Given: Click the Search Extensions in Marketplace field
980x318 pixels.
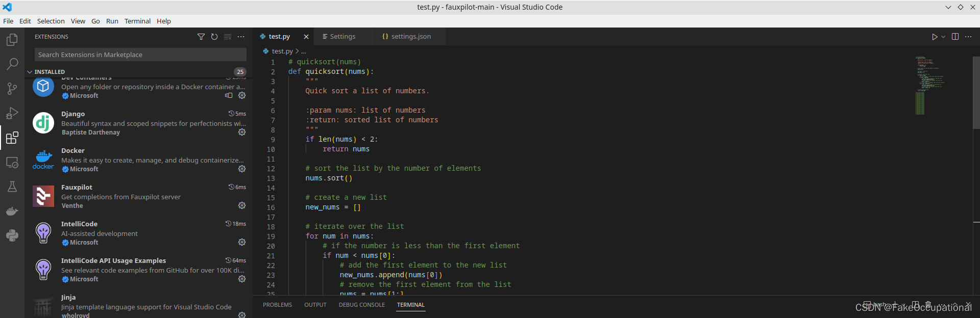Looking at the screenshot, I should (x=140, y=55).
